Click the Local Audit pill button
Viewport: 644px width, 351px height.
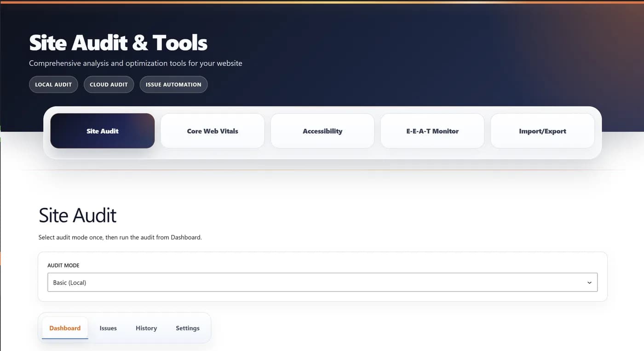pyautogui.click(x=53, y=84)
